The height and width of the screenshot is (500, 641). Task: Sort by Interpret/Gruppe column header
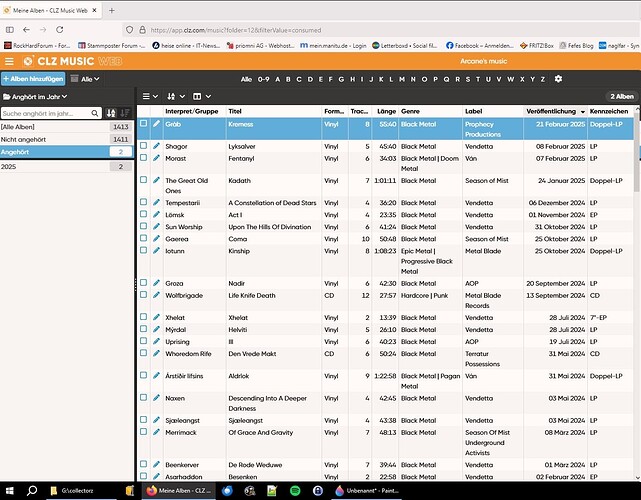tap(191, 111)
